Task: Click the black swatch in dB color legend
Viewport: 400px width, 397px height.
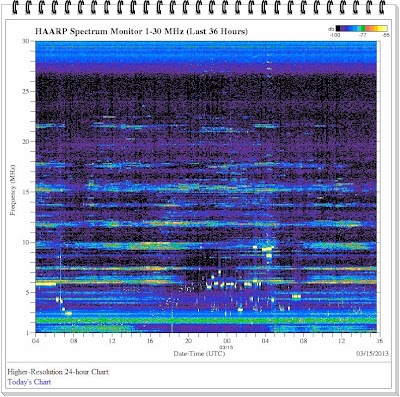Action: coord(338,28)
